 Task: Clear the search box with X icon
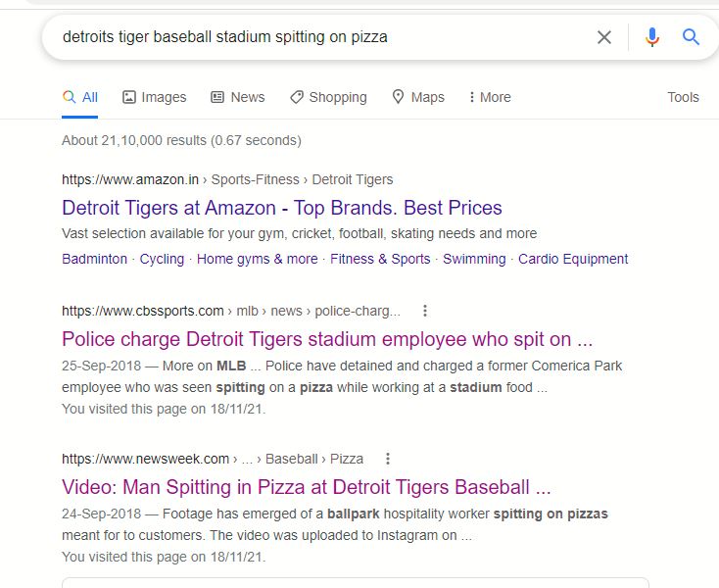(604, 37)
